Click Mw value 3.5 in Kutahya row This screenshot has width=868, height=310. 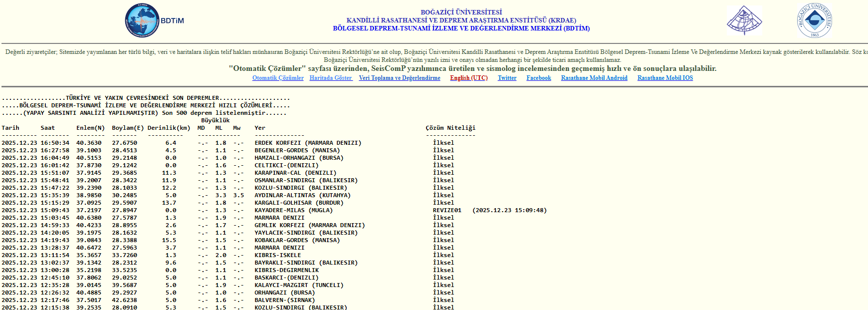238,195
